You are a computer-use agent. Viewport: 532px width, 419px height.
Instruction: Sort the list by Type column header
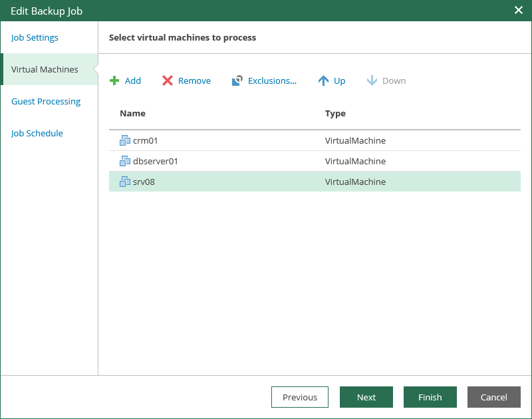tap(335, 114)
